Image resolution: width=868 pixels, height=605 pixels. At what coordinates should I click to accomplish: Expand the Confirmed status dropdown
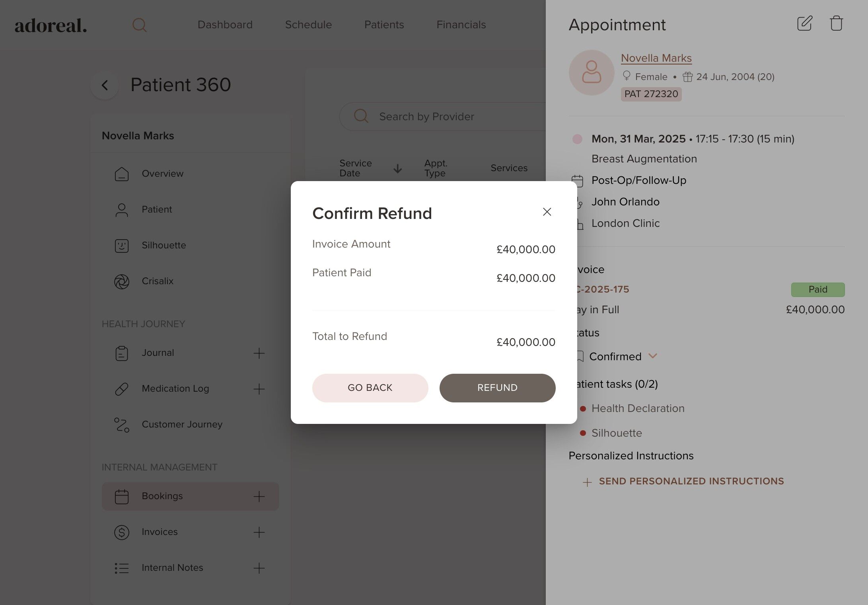tap(652, 356)
